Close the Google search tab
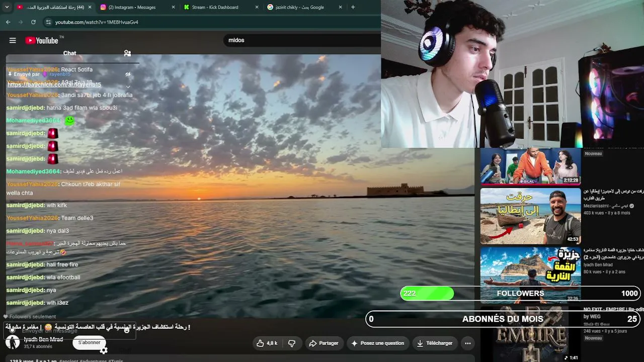Screen dimensions: 644x362 pos(341,7)
